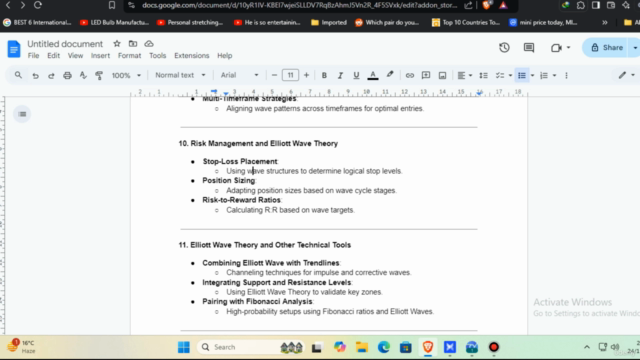640x360 pixels.
Task: Add a comment from toolbar
Action: (426, 76)
